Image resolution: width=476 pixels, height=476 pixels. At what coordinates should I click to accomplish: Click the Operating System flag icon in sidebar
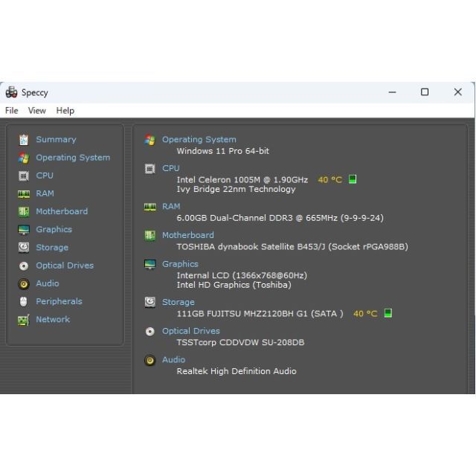24,158
